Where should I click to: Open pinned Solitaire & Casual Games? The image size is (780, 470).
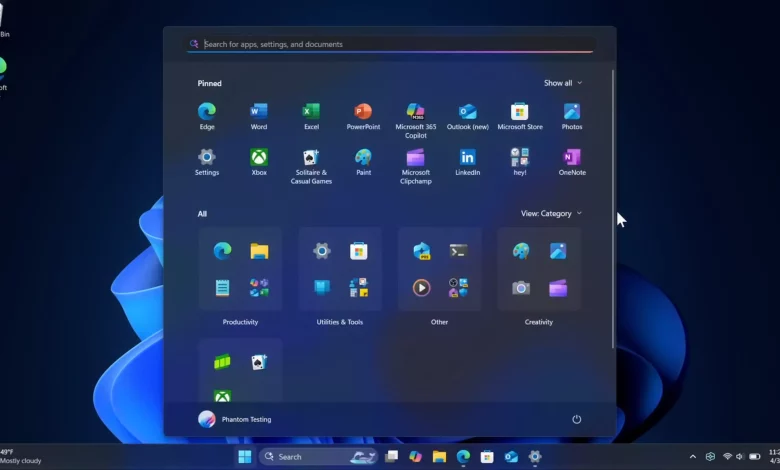pyautogui.click(x=311, y=166)
